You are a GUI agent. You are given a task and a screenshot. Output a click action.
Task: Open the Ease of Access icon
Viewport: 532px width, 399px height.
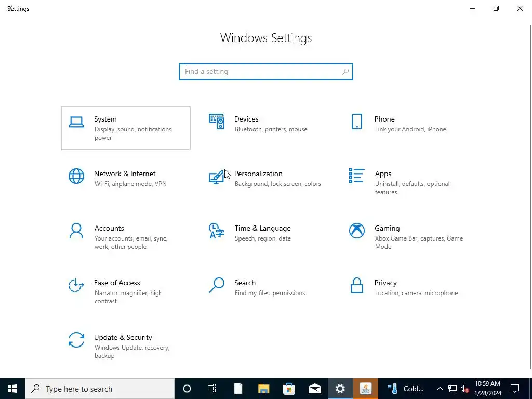point(76,285)
